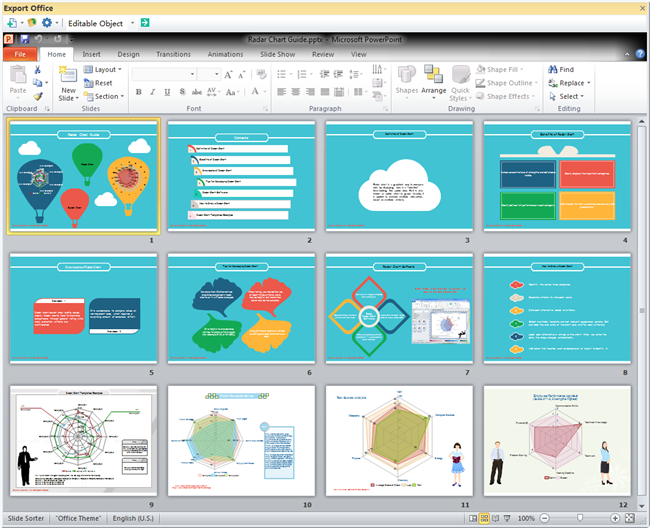
Task: Toggle Strikethrough formatting
Action: [x=197, y=92]
